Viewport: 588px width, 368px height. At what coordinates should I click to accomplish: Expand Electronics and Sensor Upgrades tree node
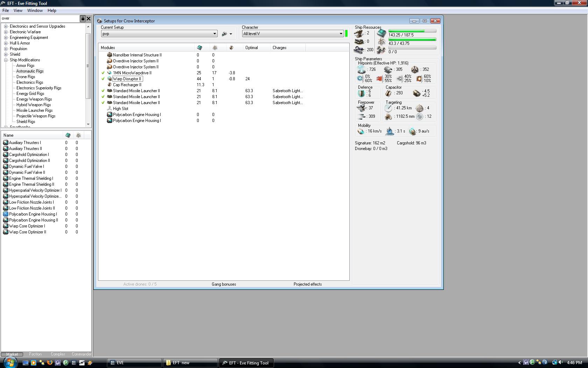[x=6, y=26]
